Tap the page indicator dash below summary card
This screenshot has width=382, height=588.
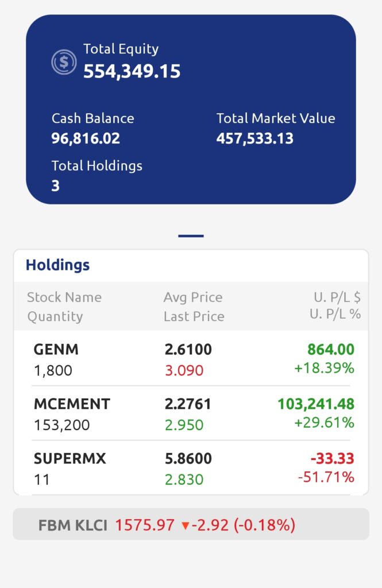pos(191,236)
